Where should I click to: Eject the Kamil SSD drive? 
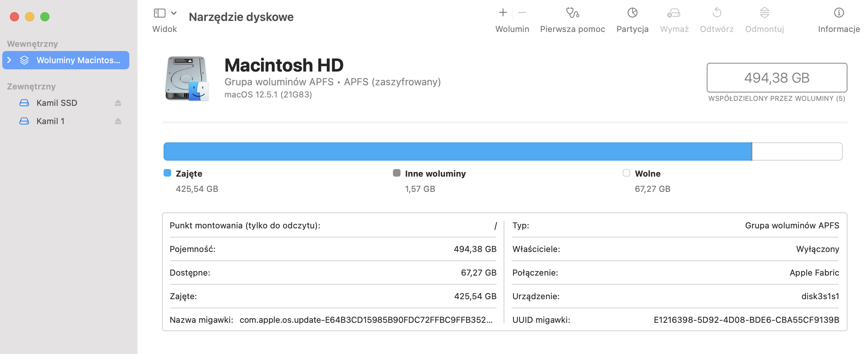click(118, 103)
